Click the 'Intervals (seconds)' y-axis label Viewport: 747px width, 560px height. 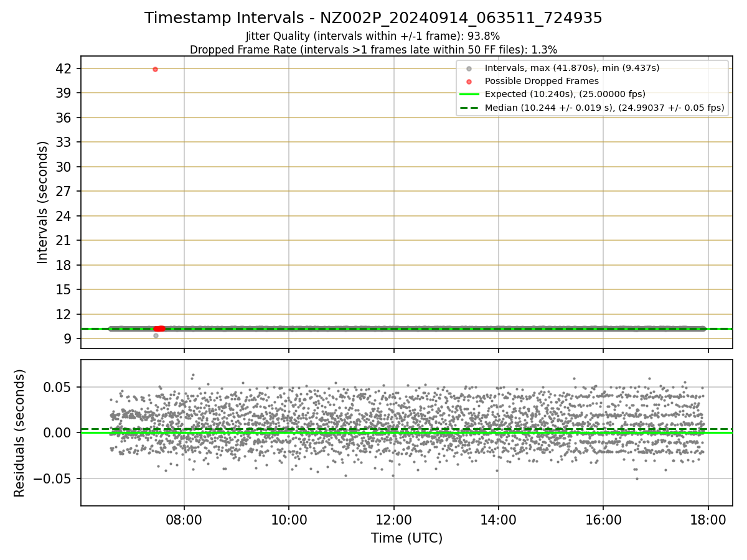pyautogui.click(x=42, y=202)
